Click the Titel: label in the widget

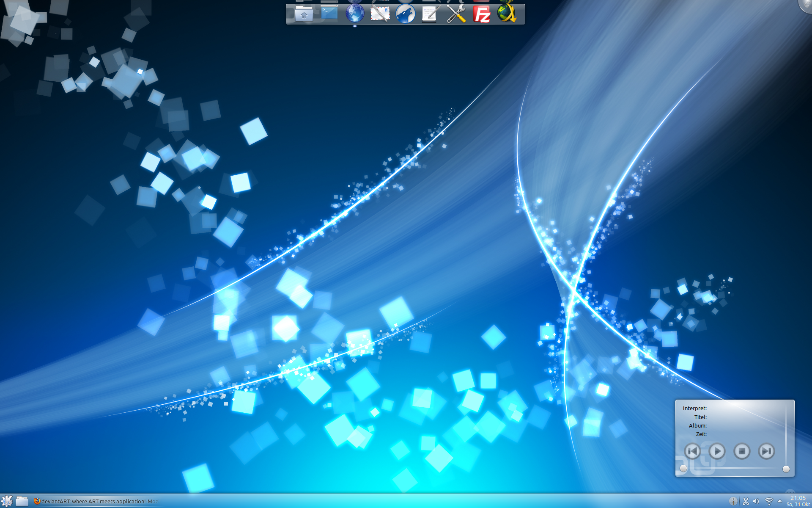coord(700,417)
